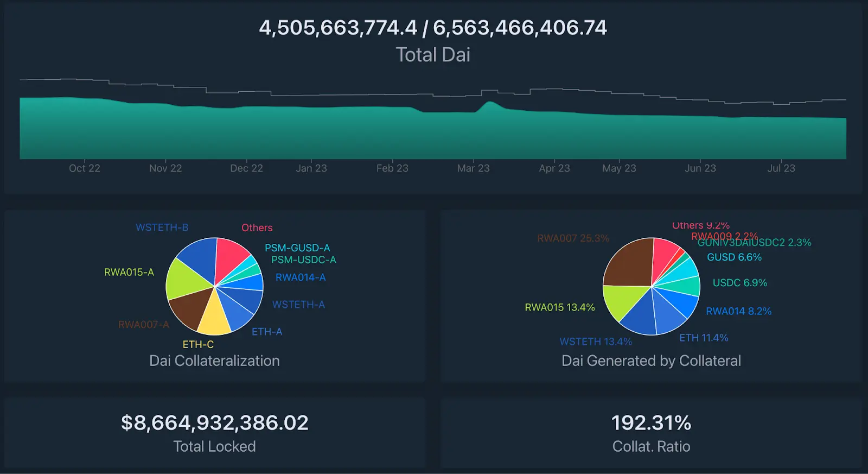Click the RWA015 13.4% label

click(560, 307)
